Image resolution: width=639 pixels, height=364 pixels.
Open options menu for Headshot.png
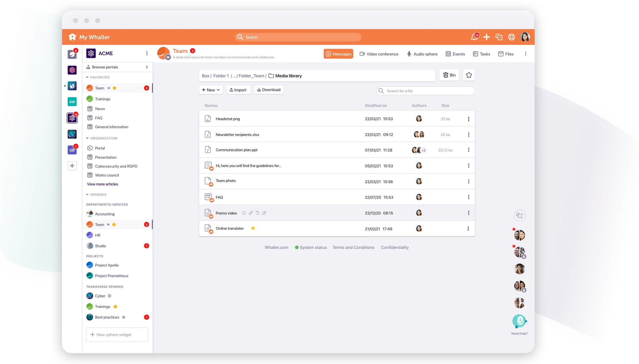pyautogui.click(x=469, y=119)
